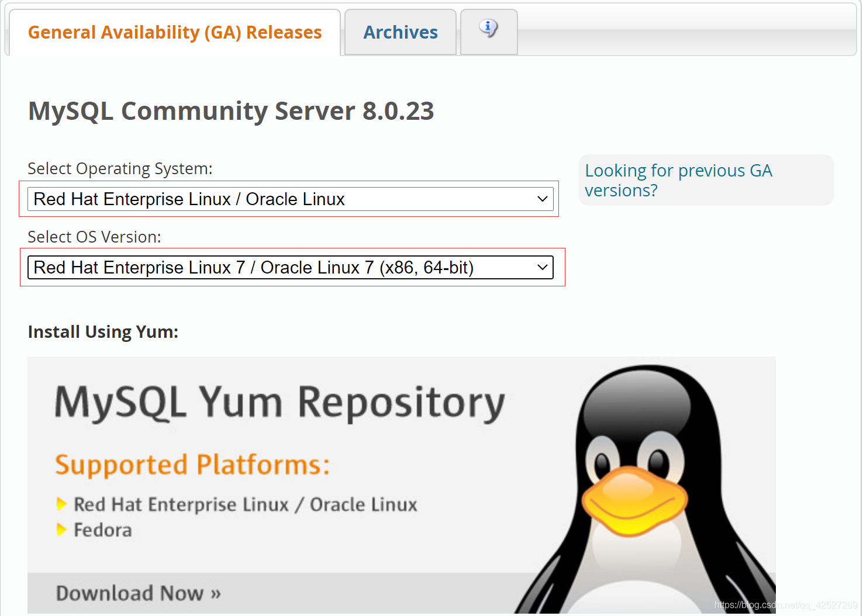
Task: Click the MySQL Community Server 8.0.23 heading
Action: (x=231, y=111)
